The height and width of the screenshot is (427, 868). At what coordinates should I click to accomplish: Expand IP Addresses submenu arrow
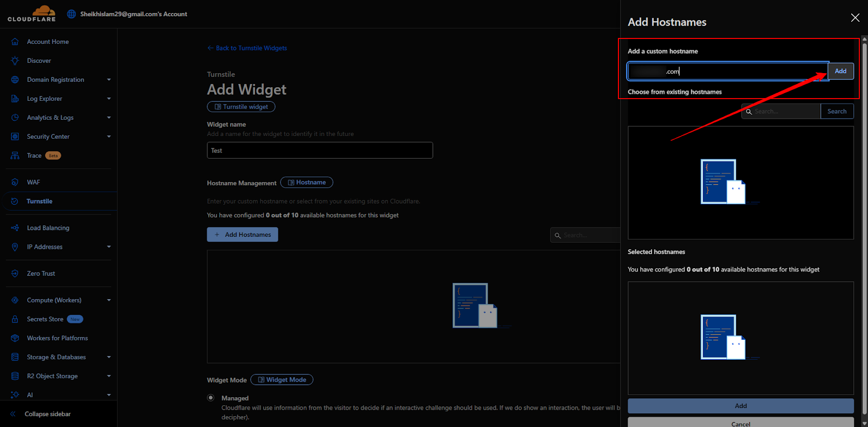[x=108, y=247]
